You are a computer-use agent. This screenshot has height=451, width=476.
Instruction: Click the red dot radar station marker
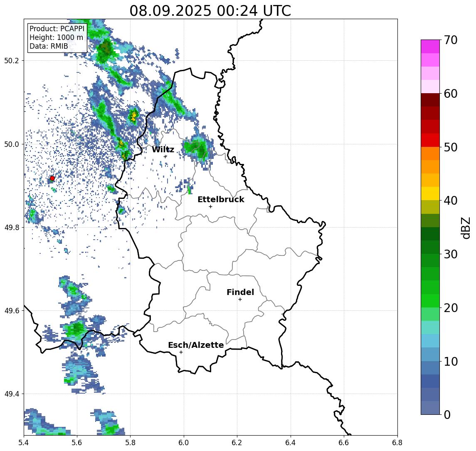point(52,178)
